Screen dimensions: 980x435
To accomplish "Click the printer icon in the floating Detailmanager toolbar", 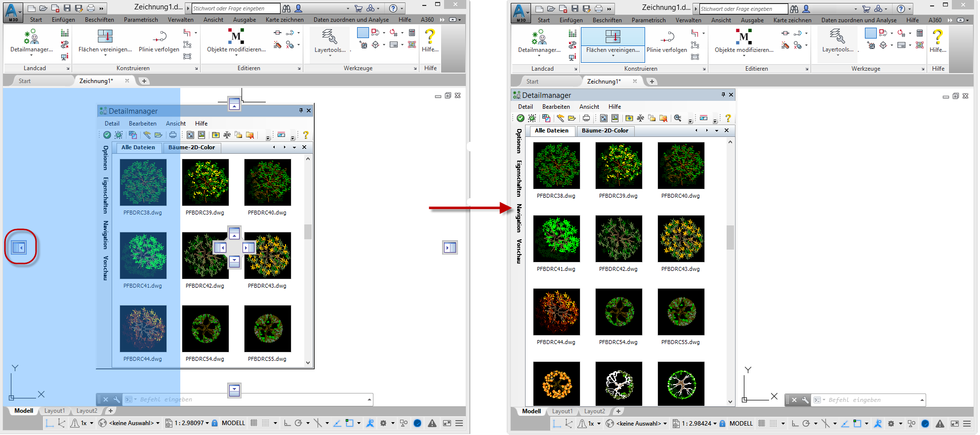I will [173, 135].
